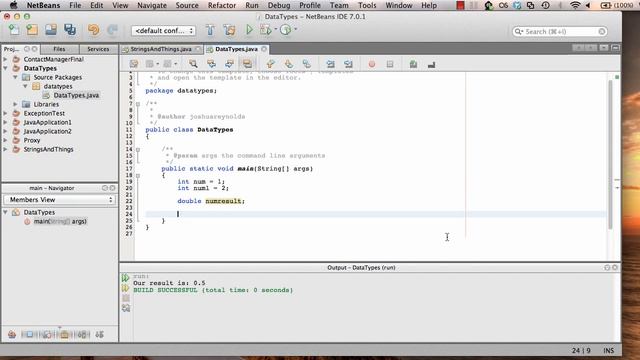Click Stop Macro Recording icon

tap(390, 64)
